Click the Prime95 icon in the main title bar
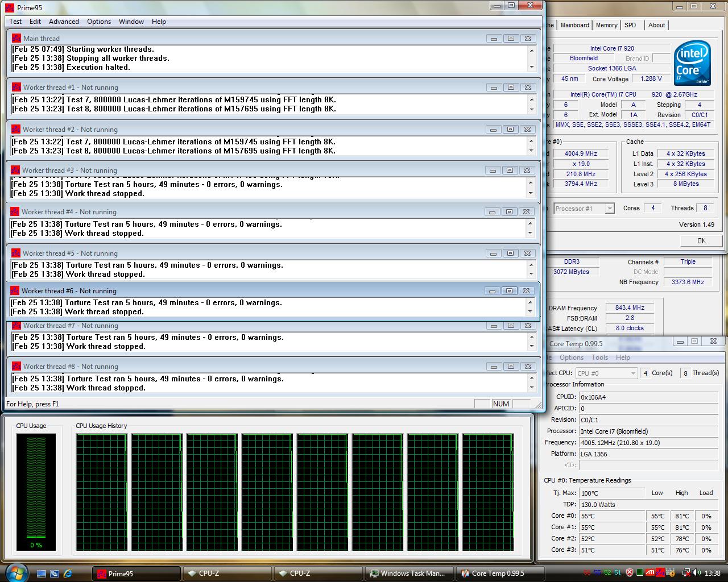 click(10, 7)
